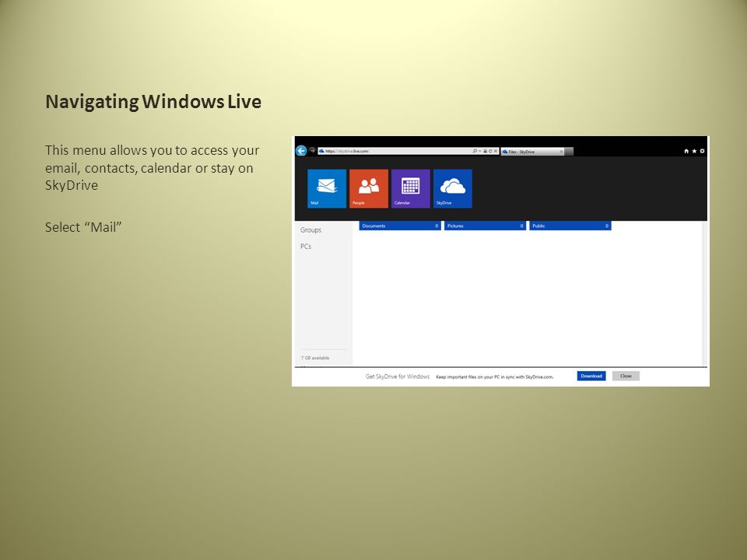Dismiss banner with Close button
Image resolution: width=747 pixels, height=560 pixels.
626,376
